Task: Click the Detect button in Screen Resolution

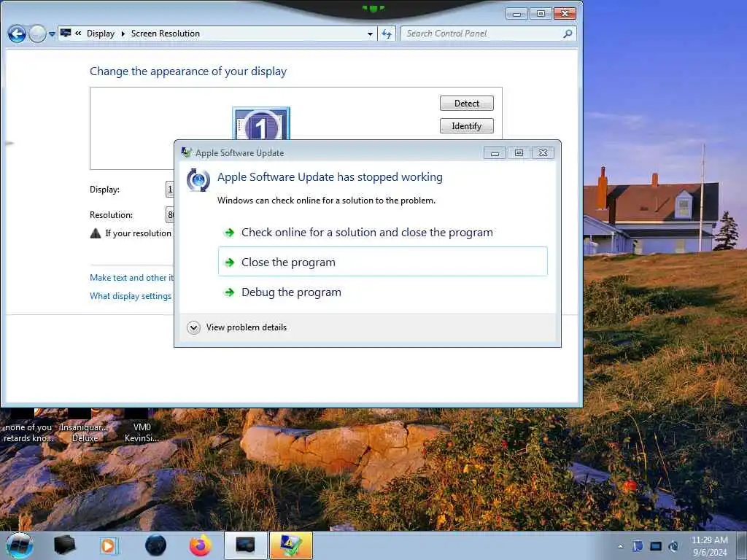Action: click(x=466, y=104)
